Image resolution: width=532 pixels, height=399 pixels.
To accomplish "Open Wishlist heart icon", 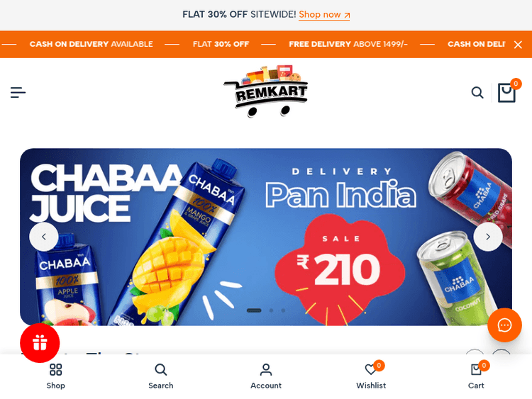I will pos(371,376).
